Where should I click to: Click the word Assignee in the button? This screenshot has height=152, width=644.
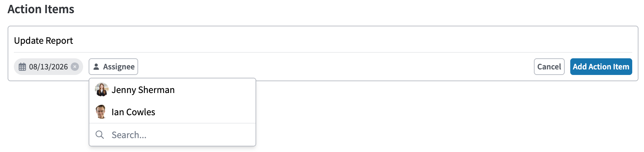pyautogui.click(x=119, y=67)
